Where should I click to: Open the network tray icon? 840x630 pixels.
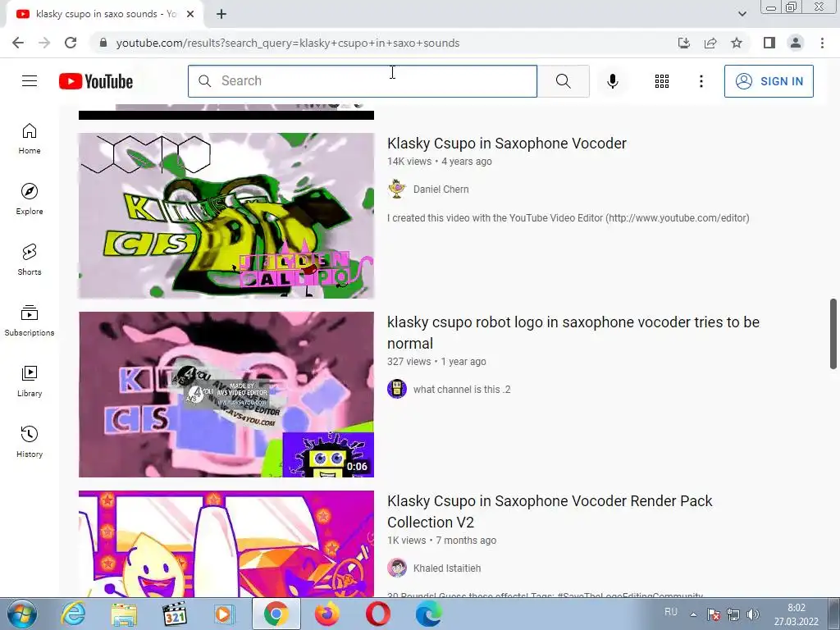point(733,614)
